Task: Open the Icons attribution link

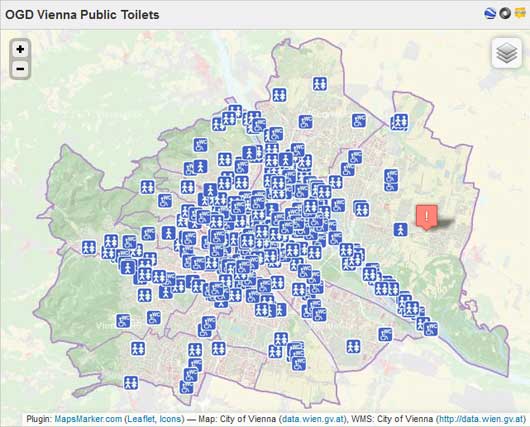Action: [170, 419]
